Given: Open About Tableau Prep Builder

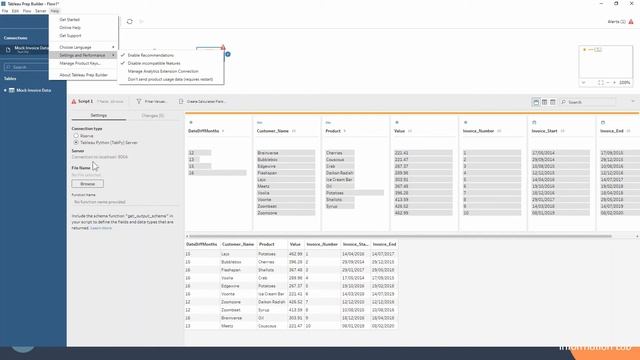Looking at the screenshot, I should 83,75.
